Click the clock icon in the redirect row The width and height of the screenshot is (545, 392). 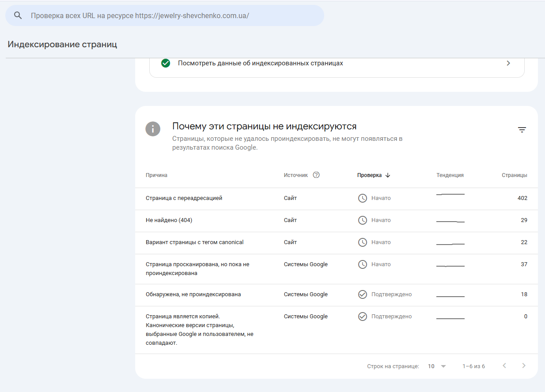tap(363, 198)
